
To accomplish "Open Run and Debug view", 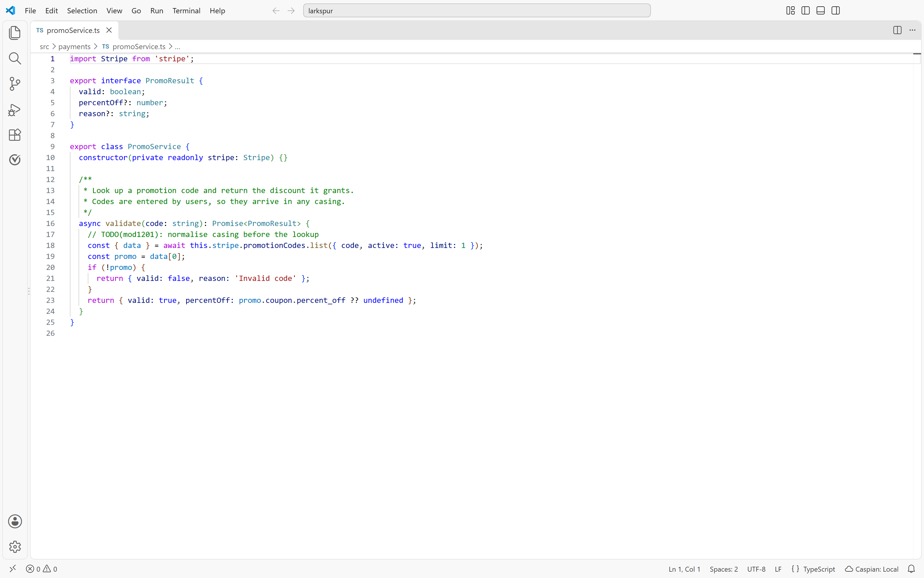I will click(x=14, y=110).
